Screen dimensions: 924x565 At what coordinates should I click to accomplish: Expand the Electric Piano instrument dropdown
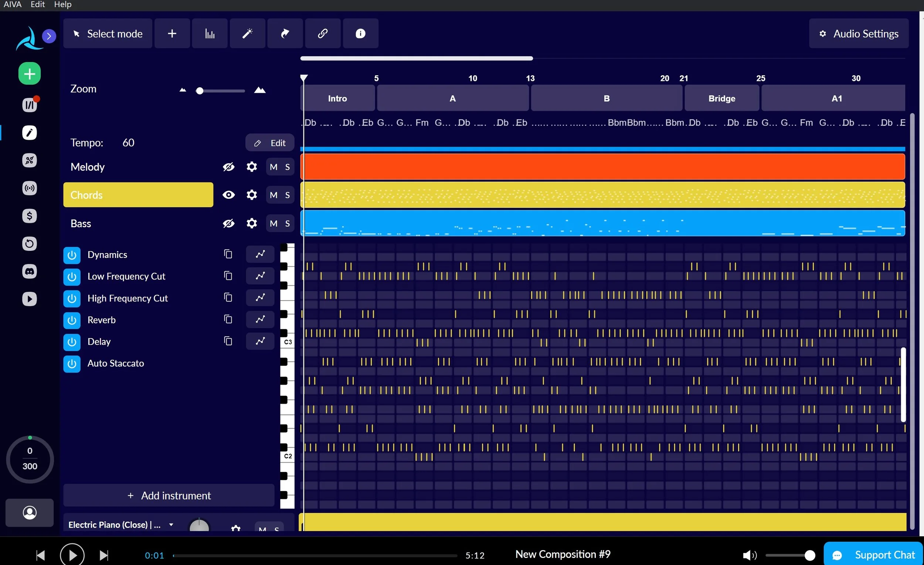(171, 524)
